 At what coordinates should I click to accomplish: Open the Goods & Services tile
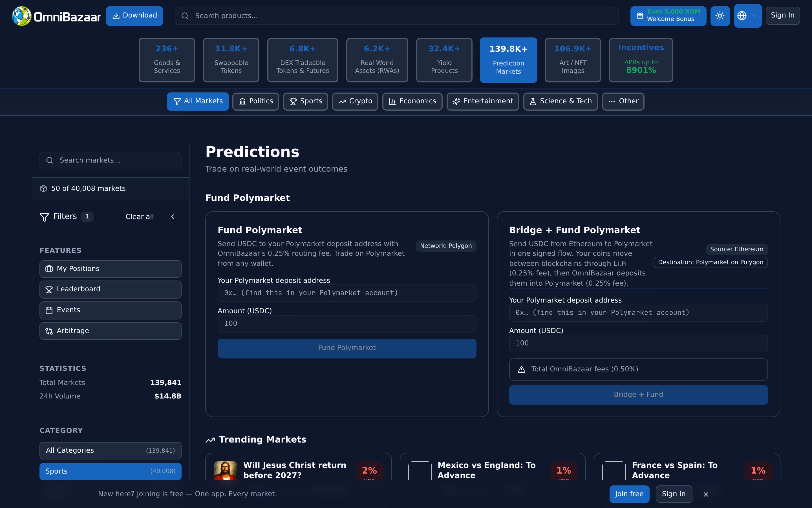pos(167,60)
